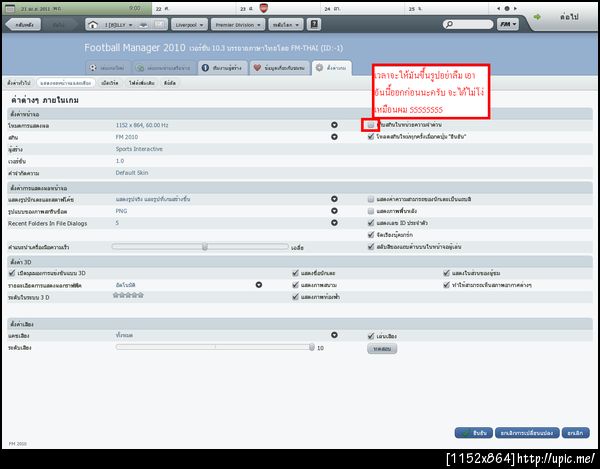600x469 pixels.
Task: Click the calendar's left arrow to go back
Action: coord(498,8)
